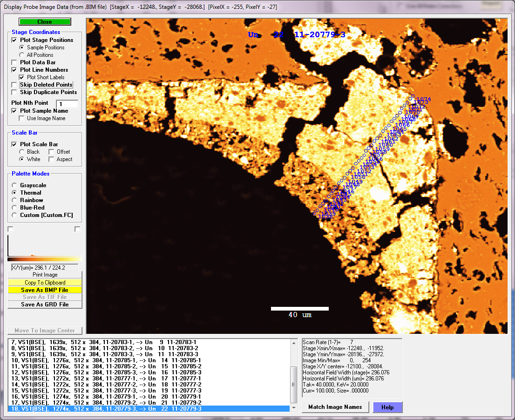Switch to Blue-Red palette
The height and width of the screenshot is (420, 515).
point(15,208)
